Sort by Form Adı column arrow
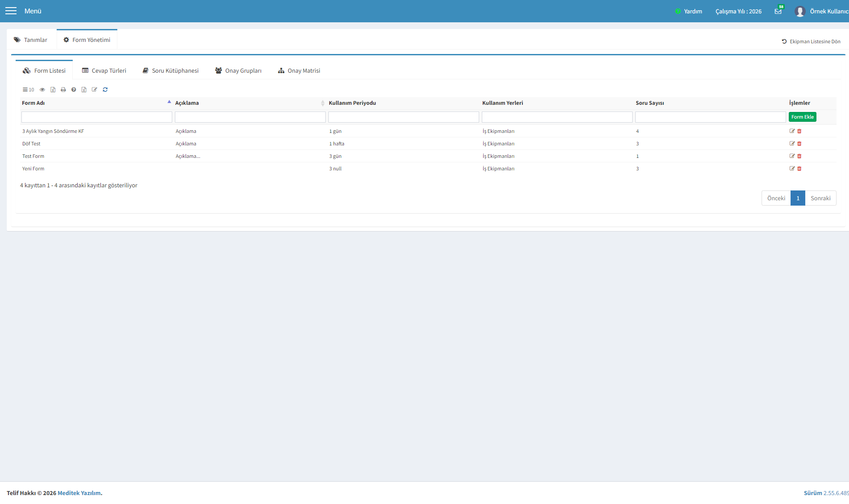The height and width of the screenshot is (504, 849). (x=169, y=102)
